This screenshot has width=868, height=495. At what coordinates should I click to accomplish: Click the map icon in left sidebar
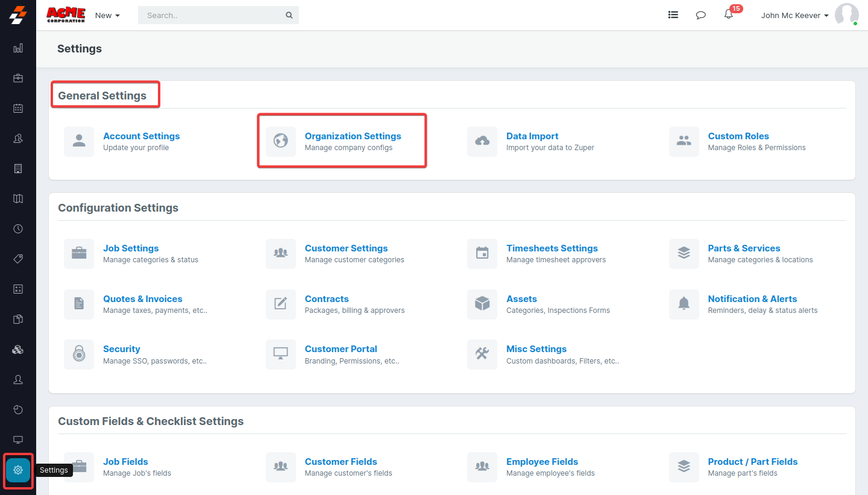point(18,199)
